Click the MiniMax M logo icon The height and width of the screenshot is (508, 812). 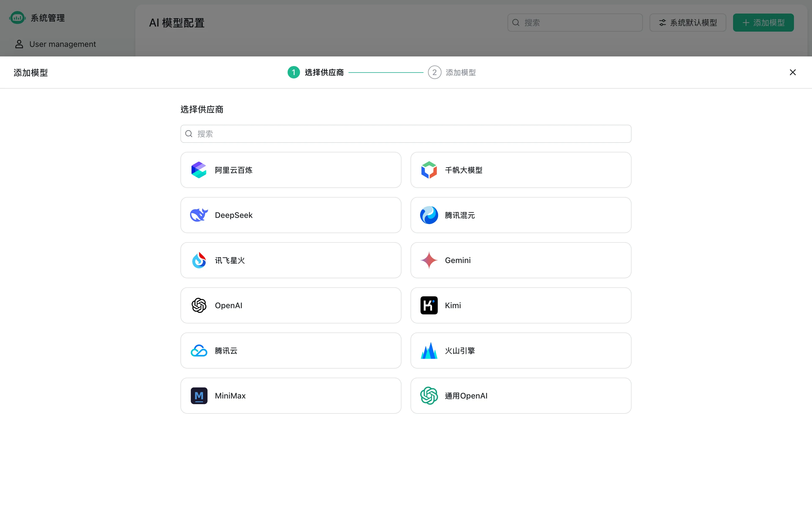click(x=199, y=396)
